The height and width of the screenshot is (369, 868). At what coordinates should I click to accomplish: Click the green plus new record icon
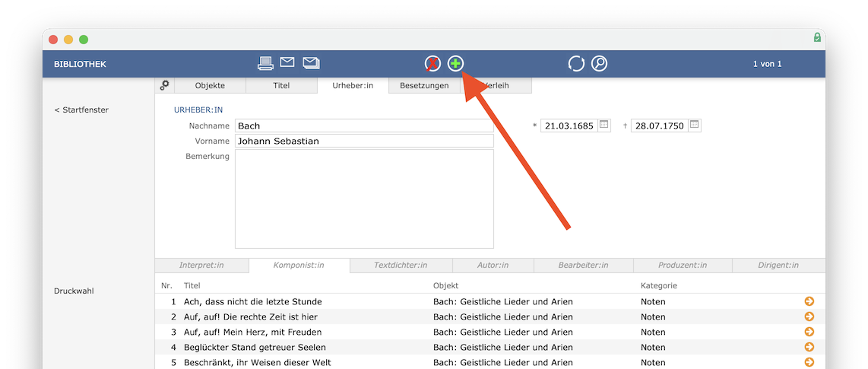pos(455,64)
